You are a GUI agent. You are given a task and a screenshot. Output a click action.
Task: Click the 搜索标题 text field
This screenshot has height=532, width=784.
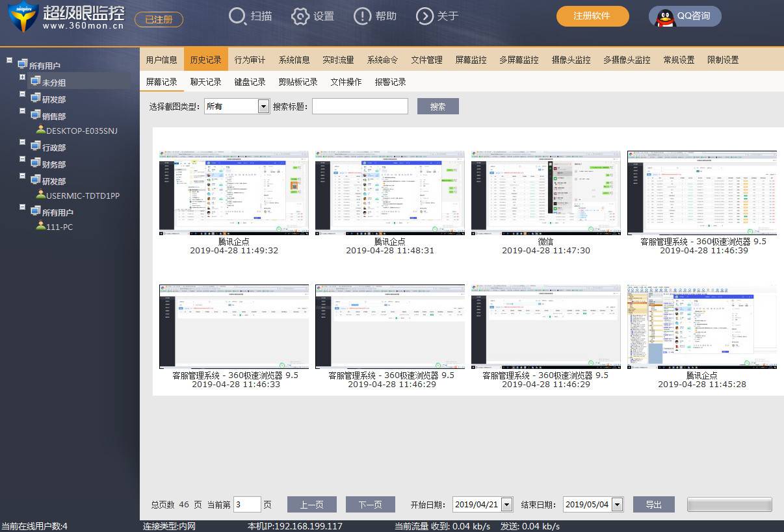click(360, 106)
